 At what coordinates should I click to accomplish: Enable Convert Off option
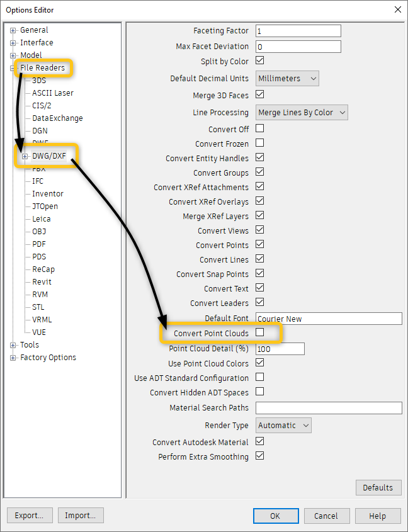click(260, 129)
